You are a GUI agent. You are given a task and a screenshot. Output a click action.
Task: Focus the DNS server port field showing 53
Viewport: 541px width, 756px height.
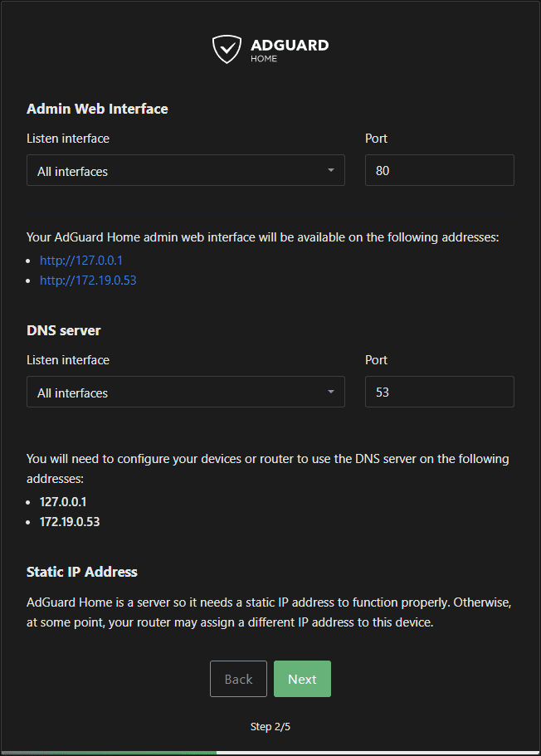[439, 393]
